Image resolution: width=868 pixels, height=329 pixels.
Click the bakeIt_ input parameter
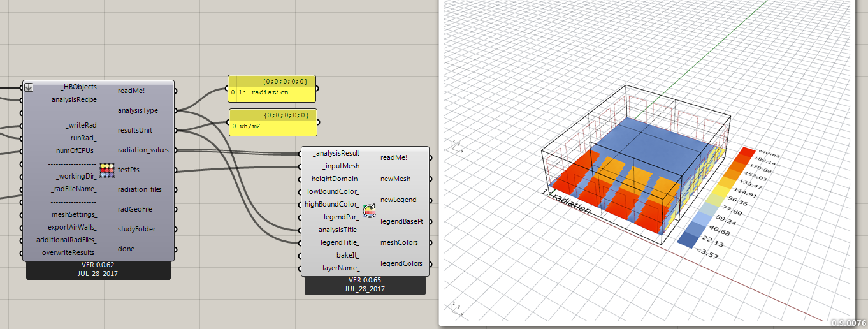[x=348, y=255]
